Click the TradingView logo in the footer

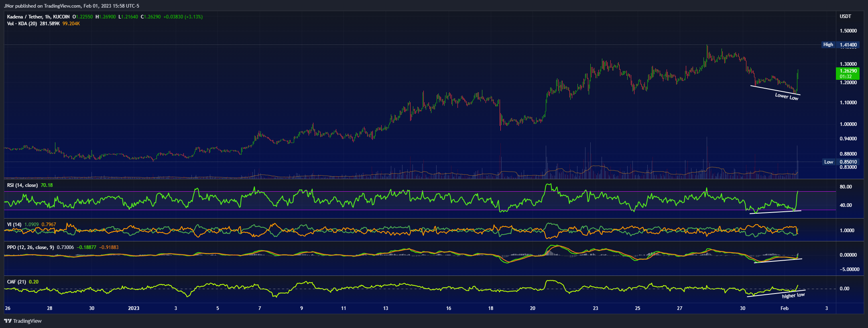point(23,321)
